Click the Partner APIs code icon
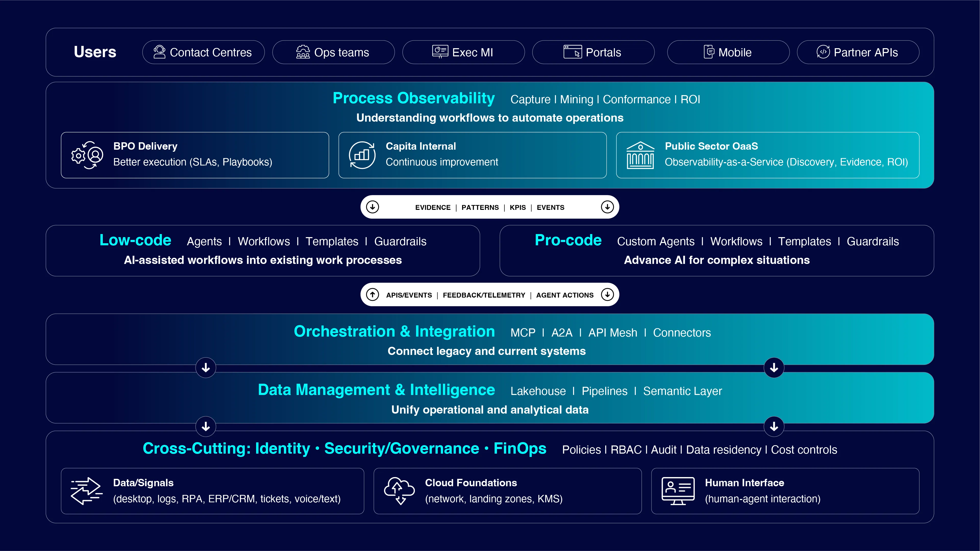 tap(823, 52)
